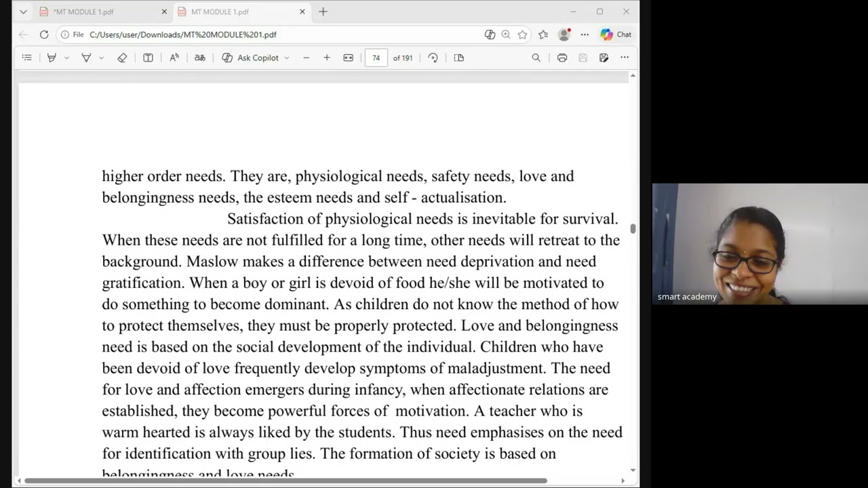The image size is (868, 488).
Task: Click the Save icon in PDF toolbar
Action: (583, 58)
